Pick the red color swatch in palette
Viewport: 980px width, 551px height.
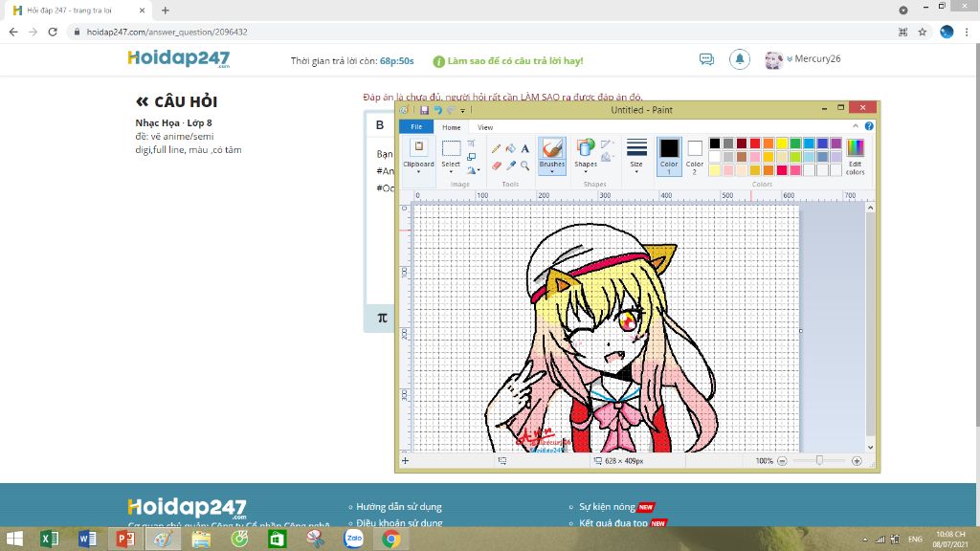(755, 143)
